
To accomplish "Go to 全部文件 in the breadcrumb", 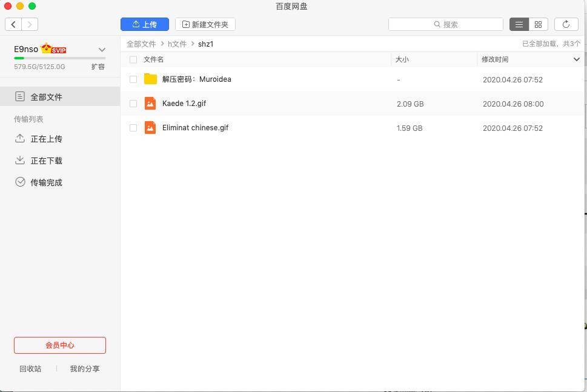I will 141,44.
